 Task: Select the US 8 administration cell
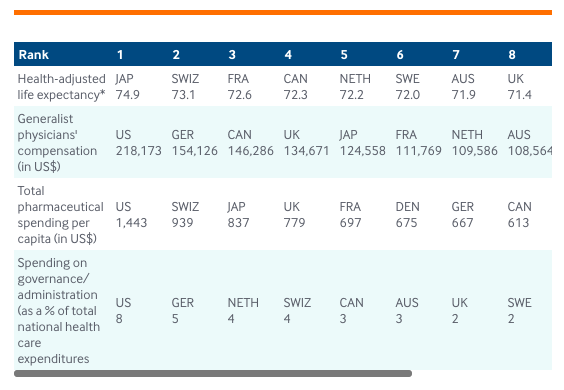pyautogui.click(x=123, y=310)
